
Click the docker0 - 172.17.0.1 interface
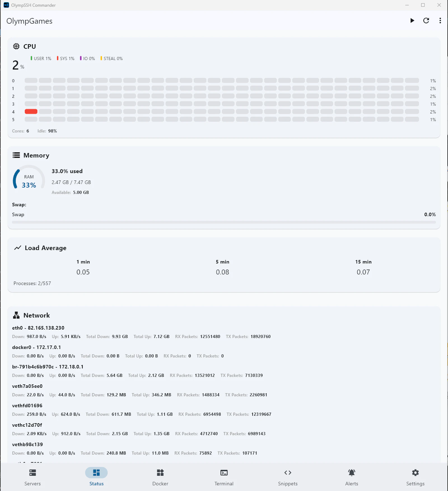coord(36,347)
